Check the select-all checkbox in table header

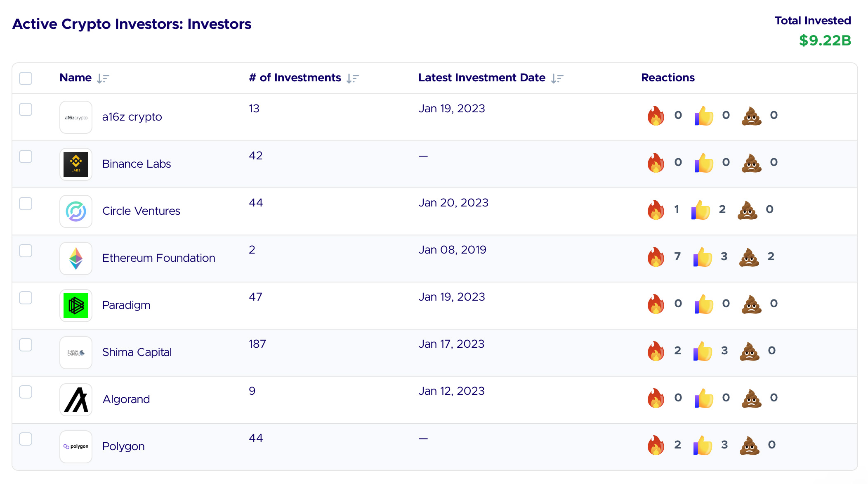point(26,78)
